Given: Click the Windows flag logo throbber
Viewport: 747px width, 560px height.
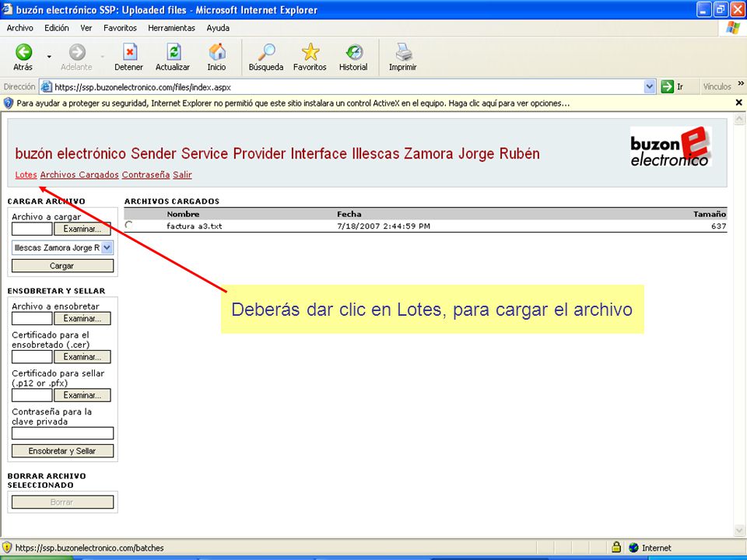Looking at the screenshot, I should 733,28.
